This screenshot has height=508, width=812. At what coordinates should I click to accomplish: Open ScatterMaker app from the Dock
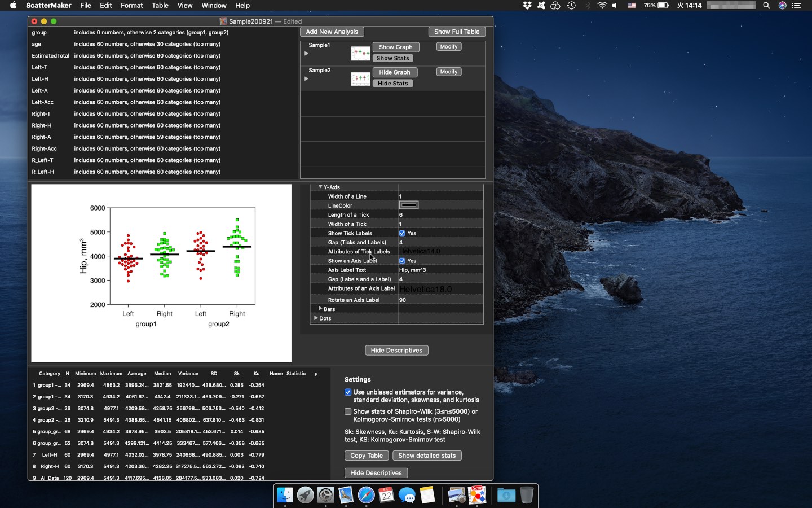(x=477, y=496)
